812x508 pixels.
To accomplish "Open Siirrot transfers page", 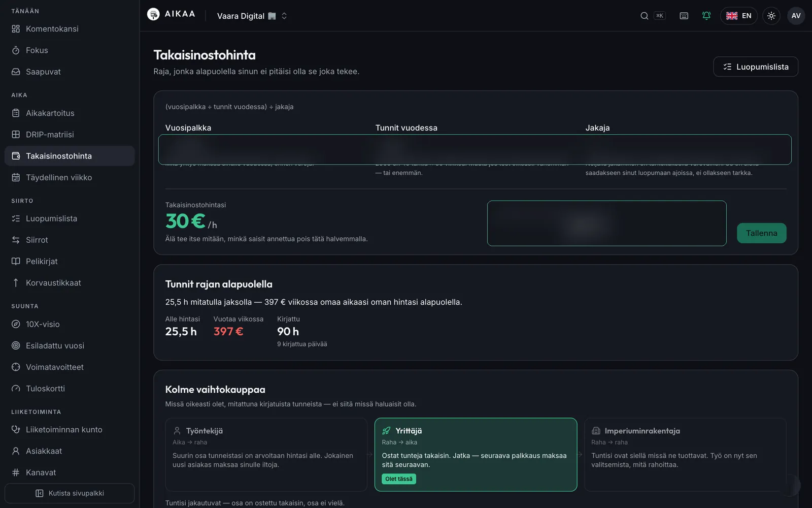I will coord(70,240).
